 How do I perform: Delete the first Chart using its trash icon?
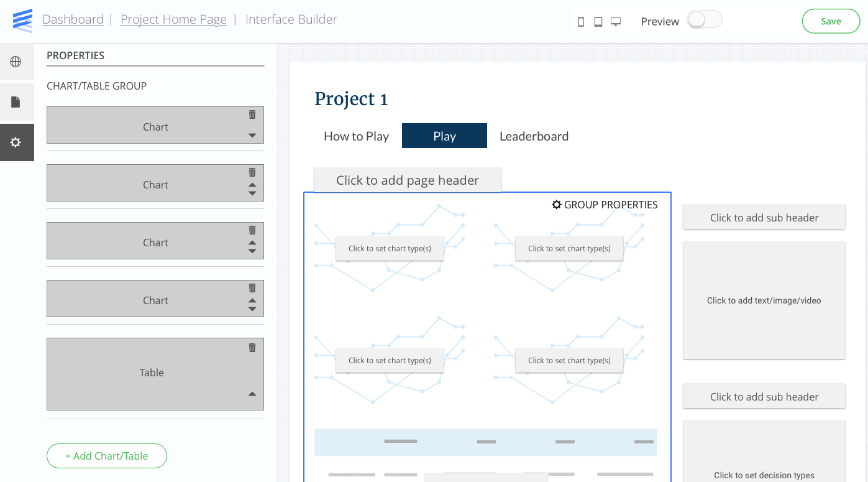252,114
